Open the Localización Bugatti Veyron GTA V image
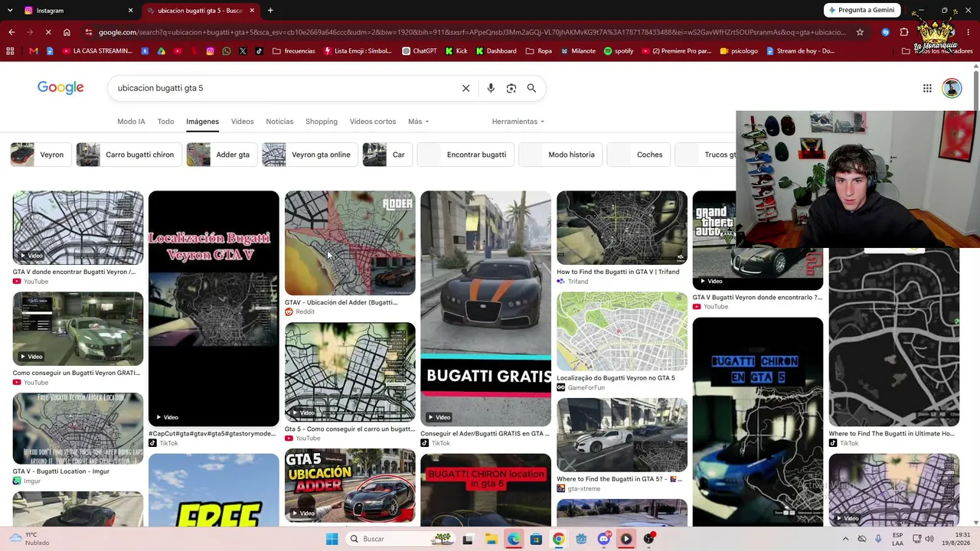The height and width of the screenshot is (551, 980). tap(214, 308)
